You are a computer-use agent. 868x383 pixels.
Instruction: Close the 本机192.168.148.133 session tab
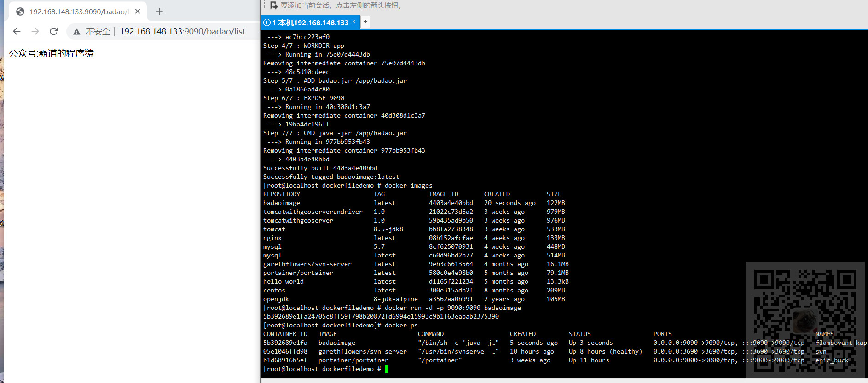pos(353,22)
